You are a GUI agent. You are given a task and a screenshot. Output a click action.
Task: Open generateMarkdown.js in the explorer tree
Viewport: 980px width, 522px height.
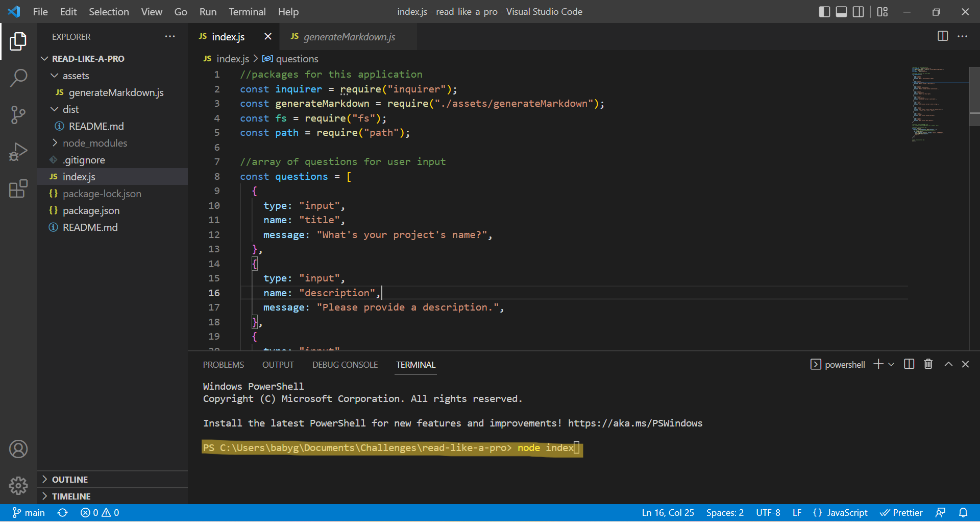point(112,92)
